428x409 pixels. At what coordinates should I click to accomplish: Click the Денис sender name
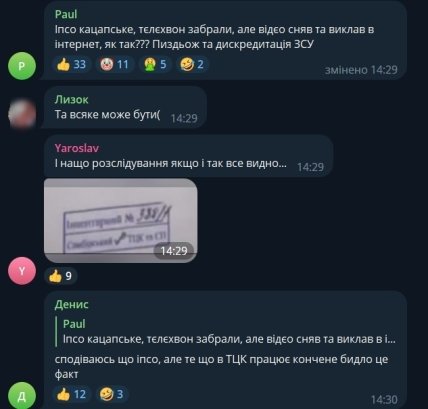point(71,304)
